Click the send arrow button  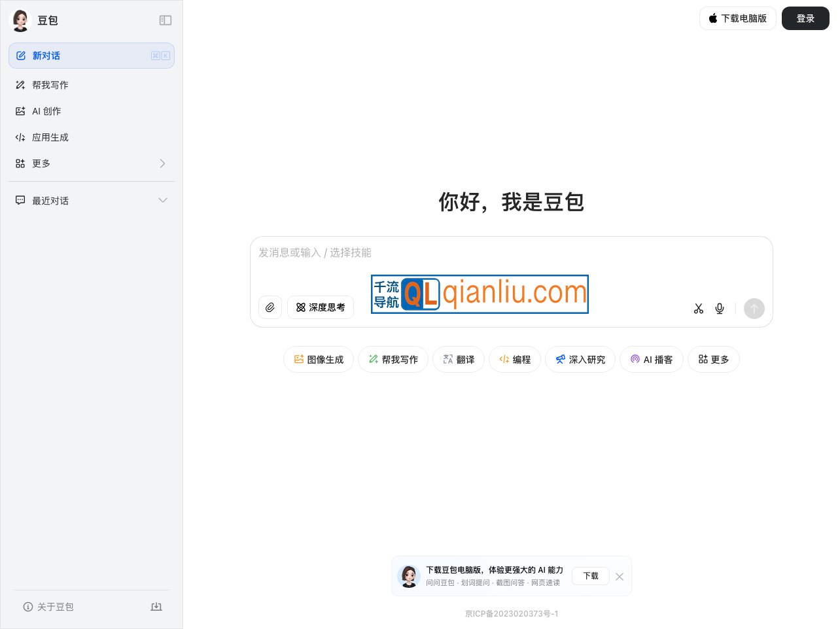click(754, 309)
